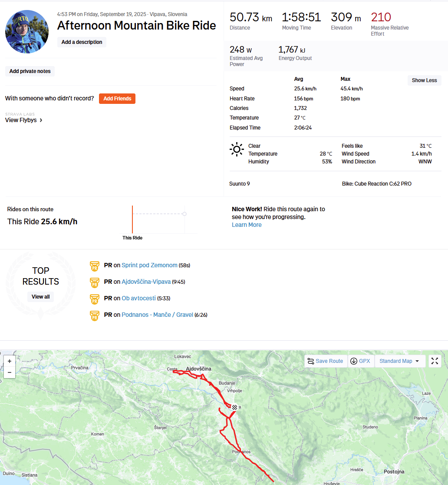Open the Learn More link

247,225
